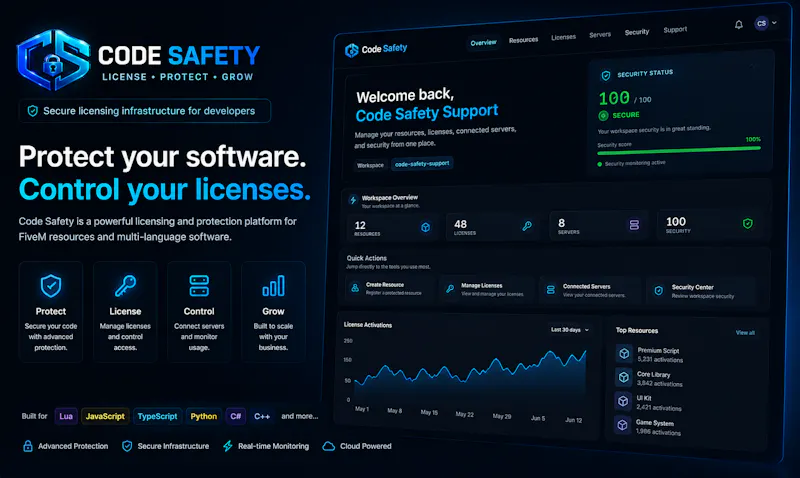Click the Grow bar chart icon card
The width and height of the screenshot is (800, 478).
[273, 312]
